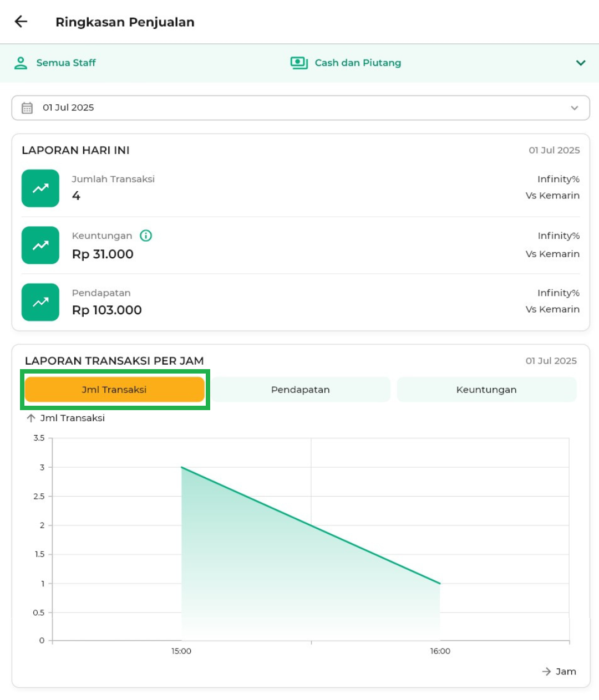Image resolution: width=599 pixels, height=700 pixels.
Task: Click the Semua Staff person icon
Action: (21, 63)
